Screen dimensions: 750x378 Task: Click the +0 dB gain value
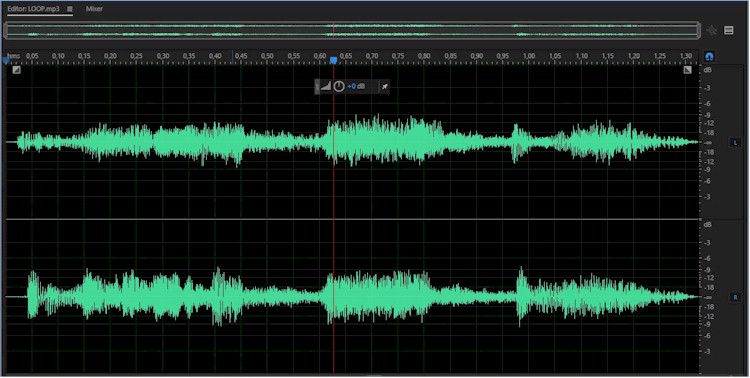(x=356, y=86)
